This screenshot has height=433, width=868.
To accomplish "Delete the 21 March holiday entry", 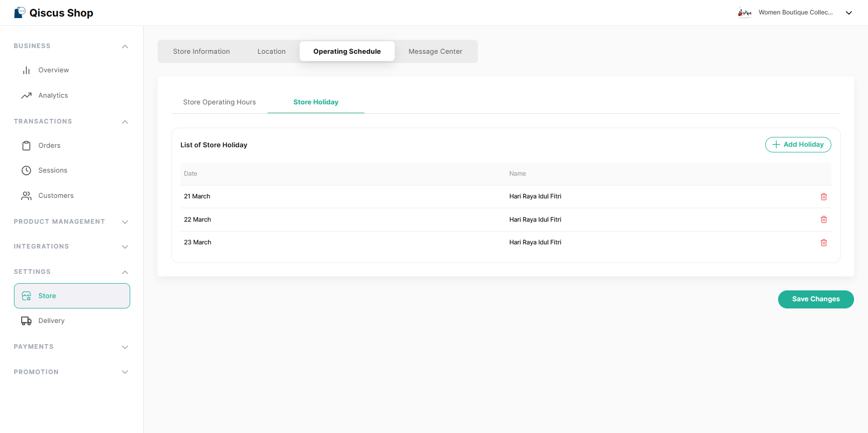I will point(824,197).
